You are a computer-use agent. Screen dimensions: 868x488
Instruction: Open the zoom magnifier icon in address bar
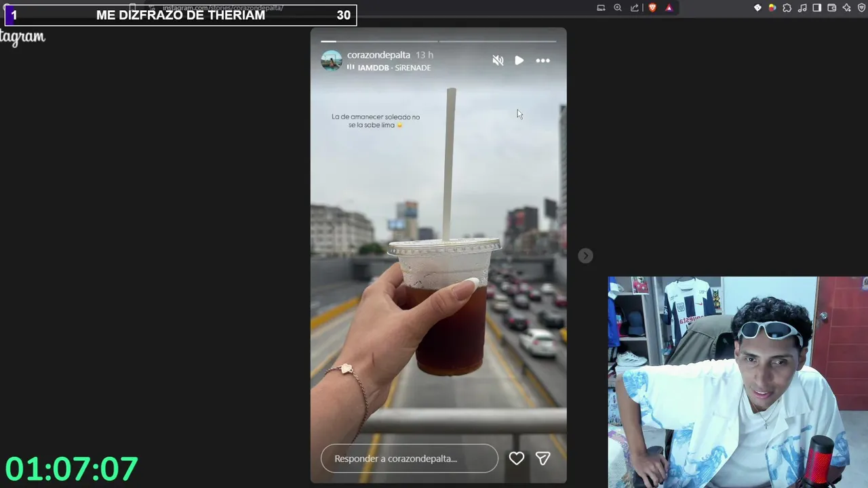point(618,8)
